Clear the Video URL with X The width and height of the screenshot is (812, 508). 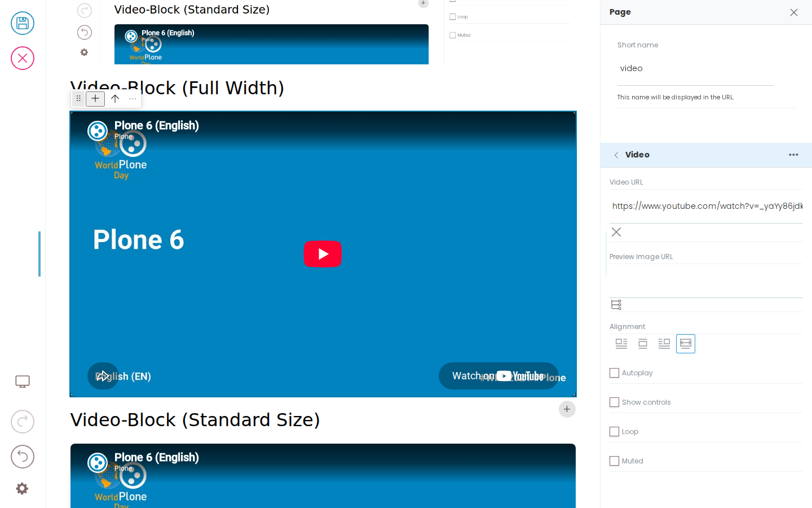click(616, 232)
